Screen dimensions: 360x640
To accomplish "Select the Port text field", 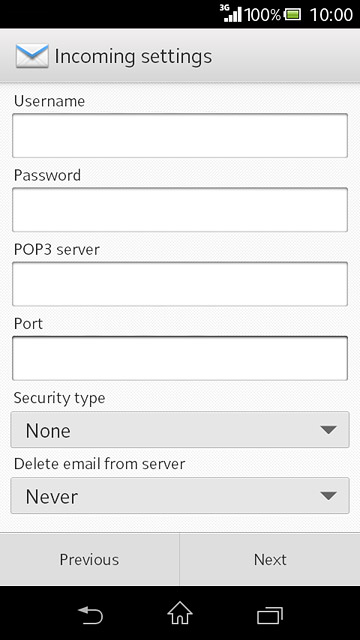I will [180, 358].
